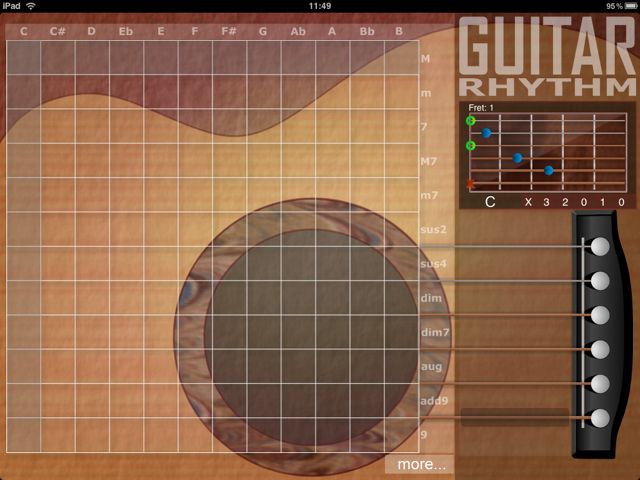Click the E column header
640x480 pixels.
click(x=161, y=31)
